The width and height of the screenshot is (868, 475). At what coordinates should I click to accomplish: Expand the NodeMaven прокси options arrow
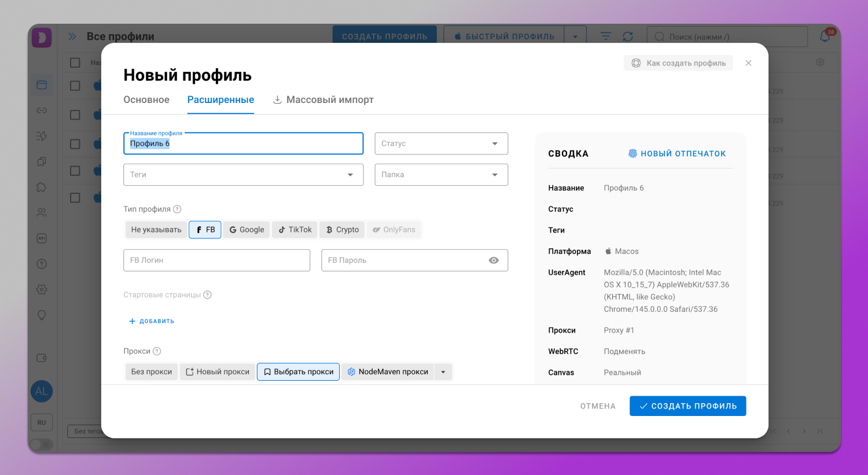(443, 371)
